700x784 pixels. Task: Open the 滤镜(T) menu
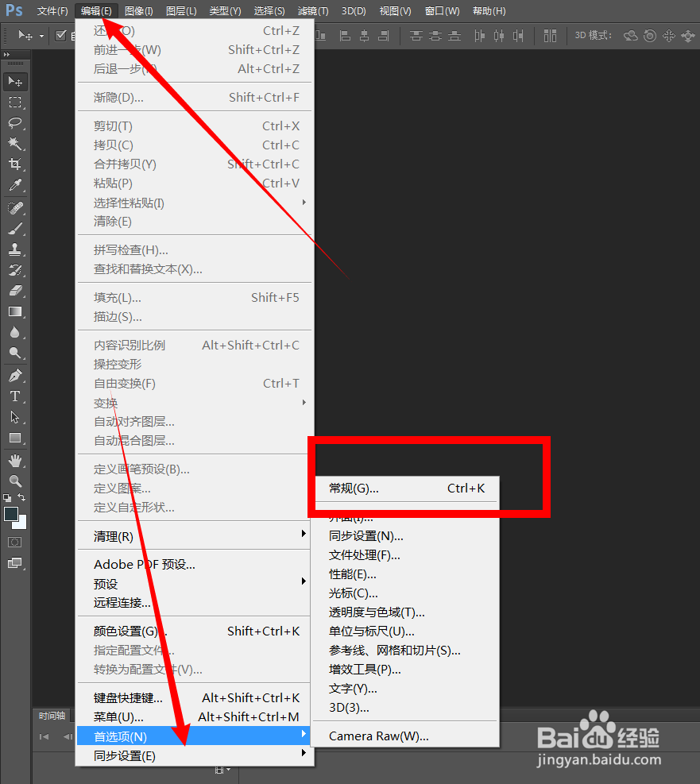pyautogui.click(x=313, y=11)
